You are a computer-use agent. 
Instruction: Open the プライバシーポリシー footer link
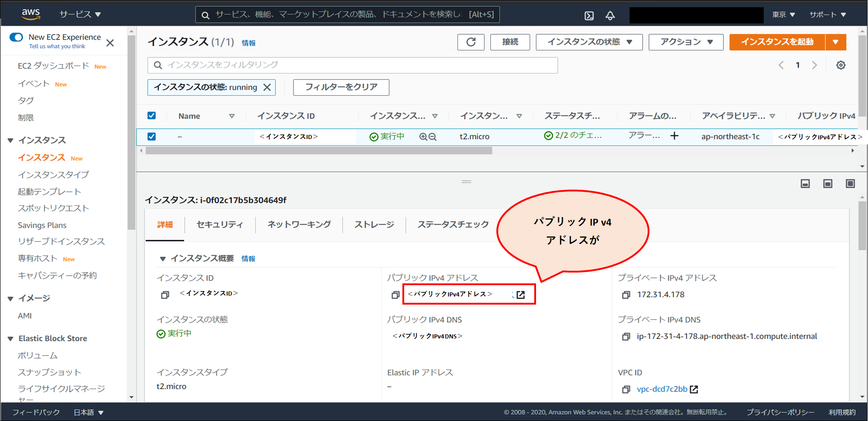tap(780, 412)
